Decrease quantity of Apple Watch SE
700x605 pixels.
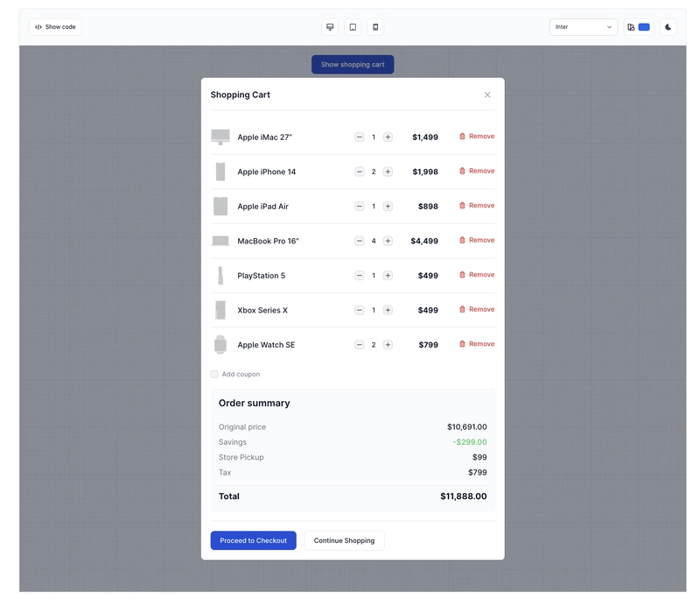pos(360,344)
